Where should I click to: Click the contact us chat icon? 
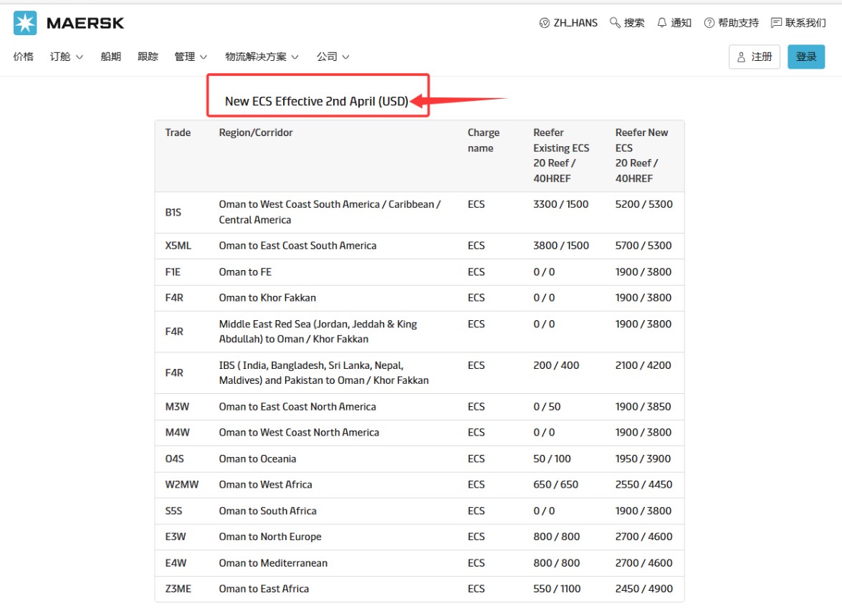pyautogui.click(x=776, y=23)
